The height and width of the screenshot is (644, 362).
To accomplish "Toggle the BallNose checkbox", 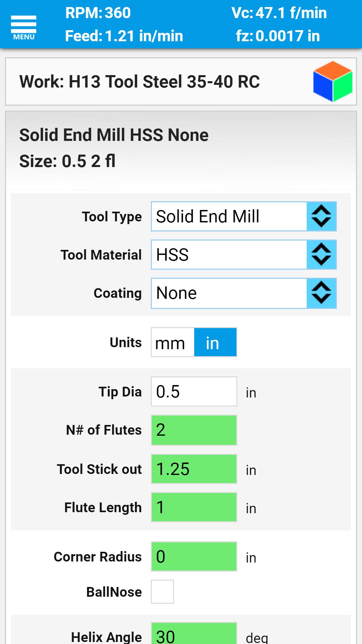I will point(162,592).
